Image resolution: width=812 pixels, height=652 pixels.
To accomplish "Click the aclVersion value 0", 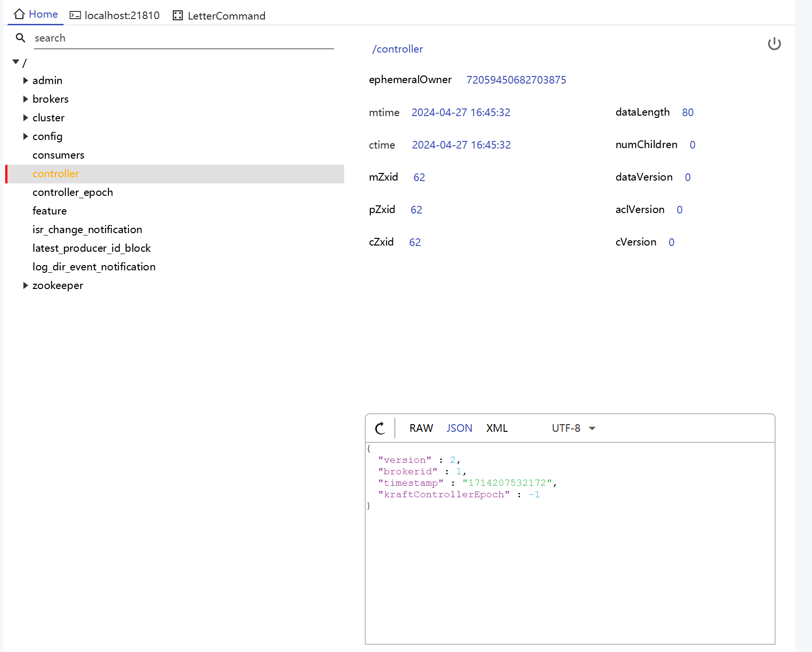I will (680, 210).
